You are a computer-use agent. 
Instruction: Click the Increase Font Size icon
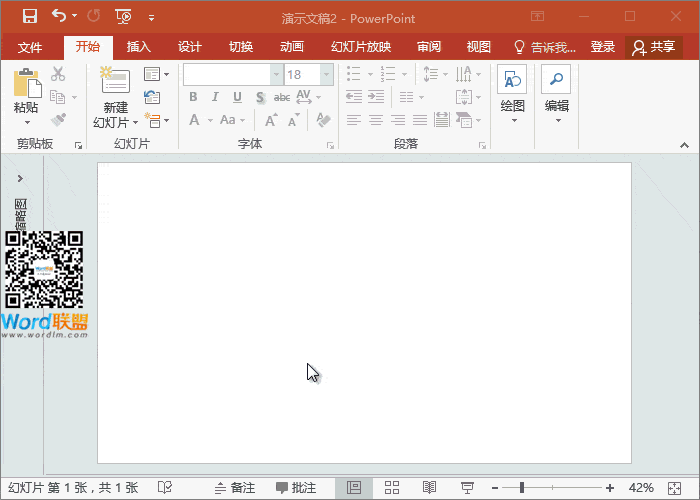coord(271,120)
